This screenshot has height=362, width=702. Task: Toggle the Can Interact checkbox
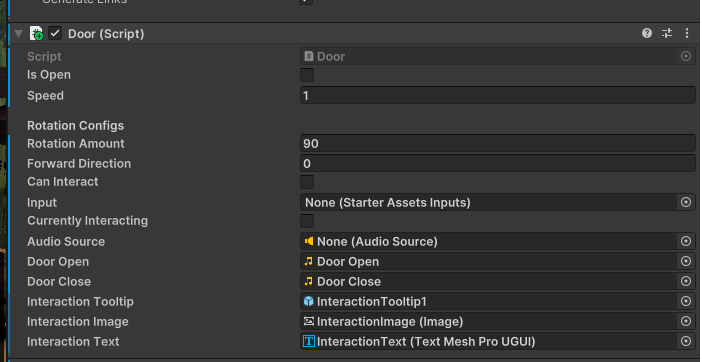(307, 182)
